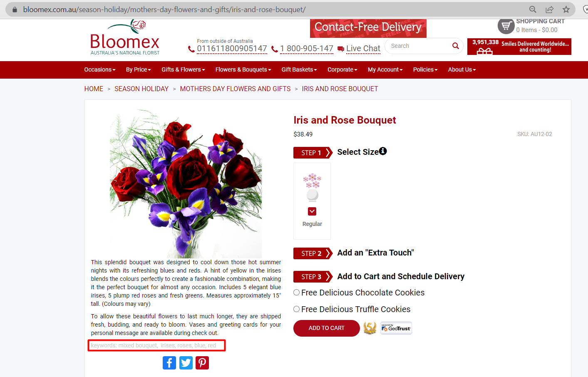Select Free Delicious Truffle Cookies option

(x=296, y=309)
